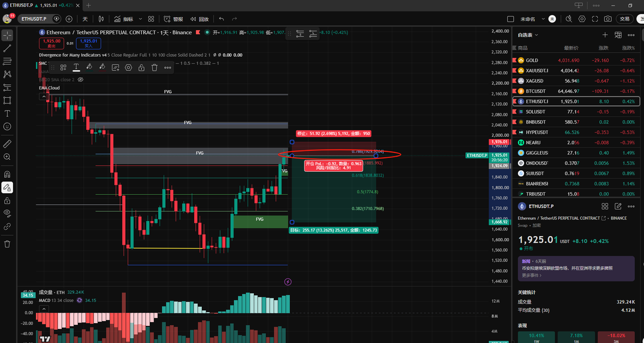The height and width of the screenshot is (343, 644).
Task: Open the chart patterns tool group
Action: (7, 74)
